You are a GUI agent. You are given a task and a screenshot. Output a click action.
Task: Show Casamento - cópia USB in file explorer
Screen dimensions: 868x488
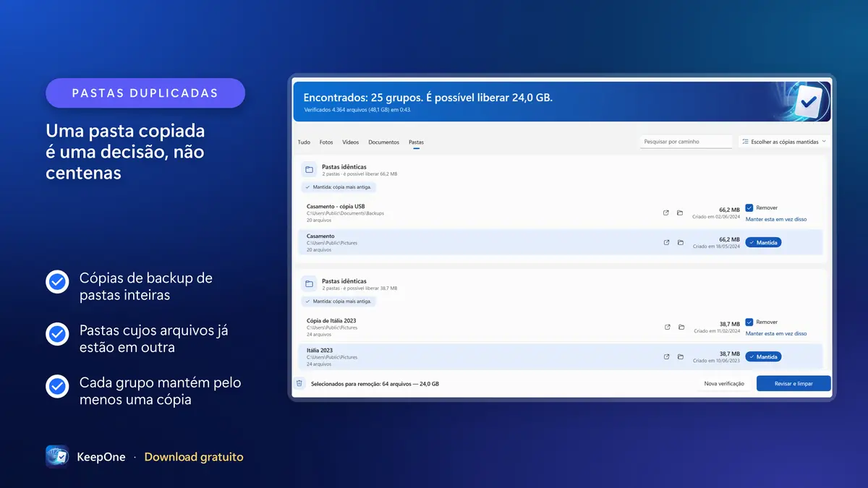[x=680, y=213]
